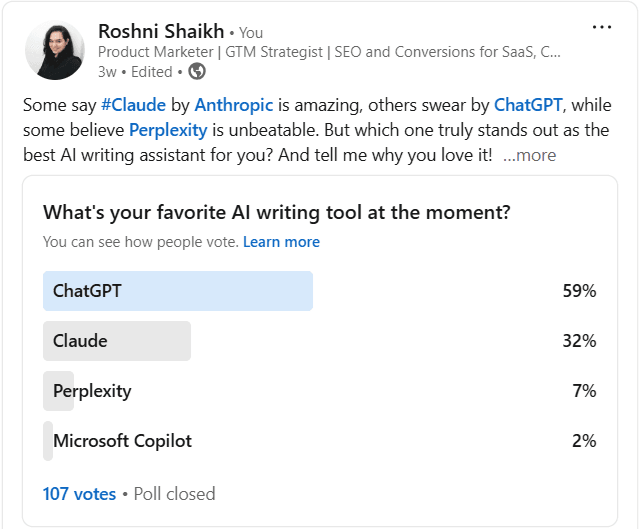Click the Poll closed status text
The width and height of the screenshot is (640, 529).
(x=173, y=494)
